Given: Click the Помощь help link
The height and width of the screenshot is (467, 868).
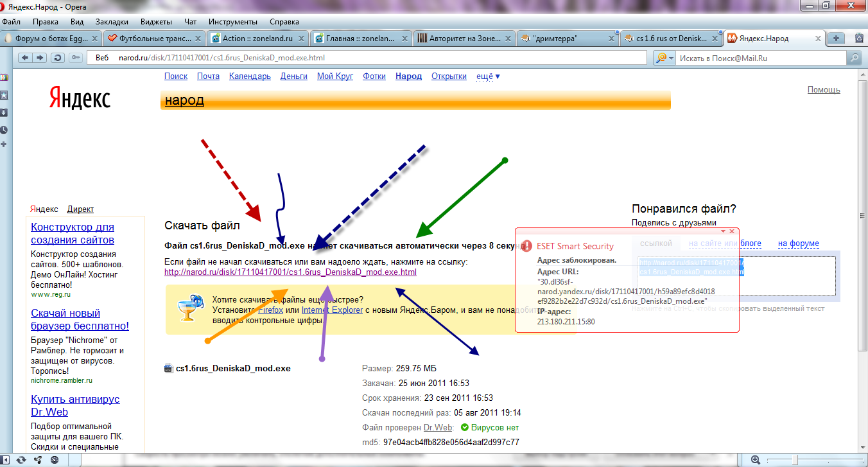Looking at the screenshot, I should (824, 90).
